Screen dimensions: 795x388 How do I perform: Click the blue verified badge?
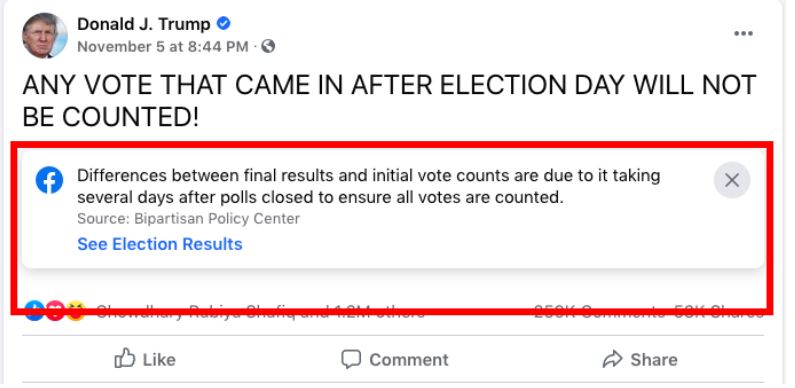[223, 23]
